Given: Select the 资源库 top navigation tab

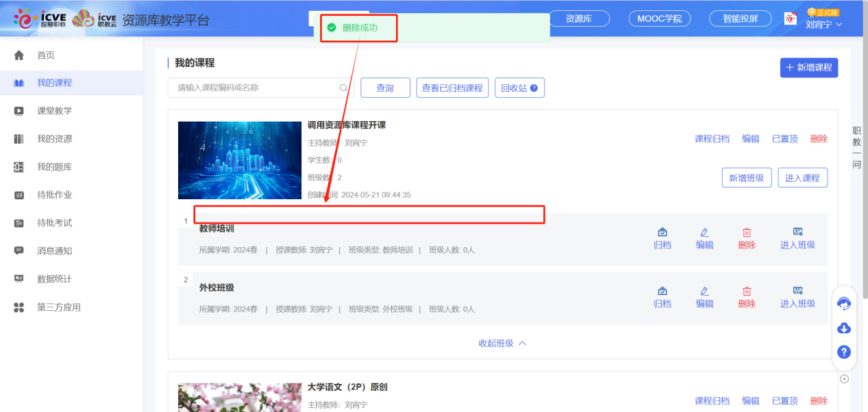Looking at the screenshot, I should (579, 18).
